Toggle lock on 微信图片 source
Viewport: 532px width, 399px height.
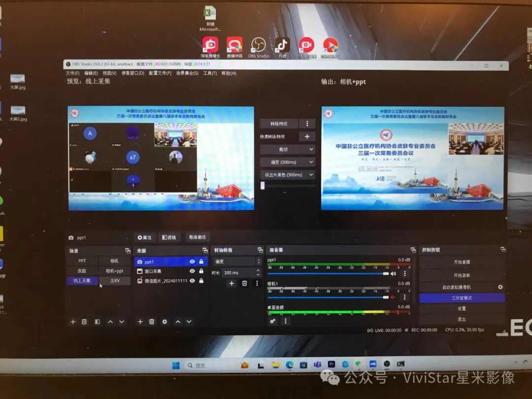[201, 281]
